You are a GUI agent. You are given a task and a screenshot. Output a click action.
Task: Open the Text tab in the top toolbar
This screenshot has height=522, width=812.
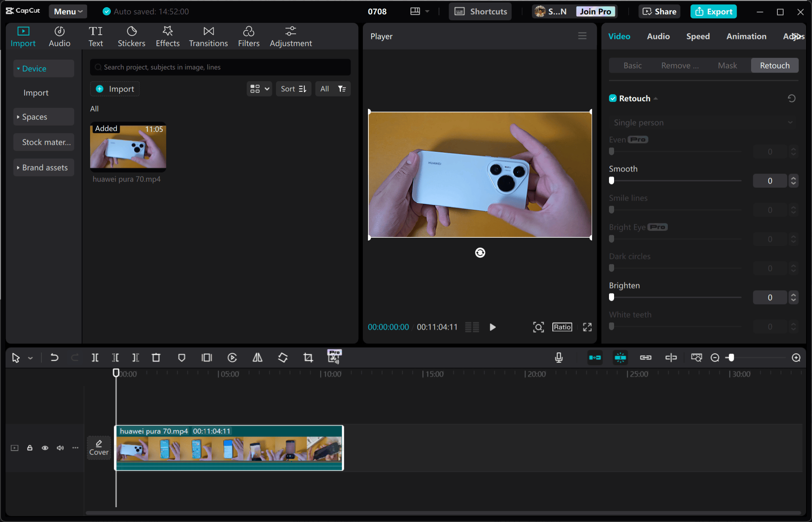coord(96,36)
